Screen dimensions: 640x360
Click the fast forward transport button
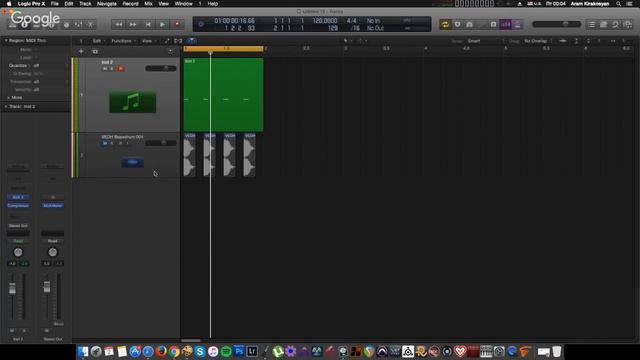133,24
